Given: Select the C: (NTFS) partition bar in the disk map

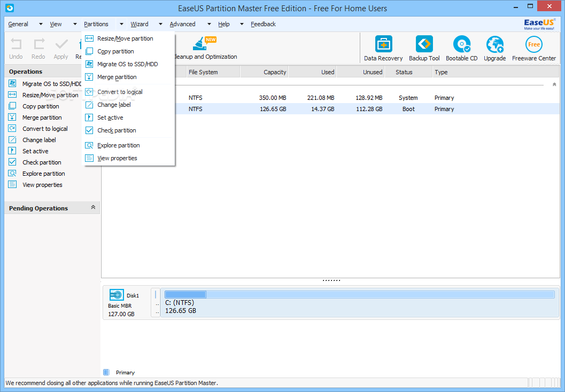Looking at the screenshot, I should click(359, 302).
